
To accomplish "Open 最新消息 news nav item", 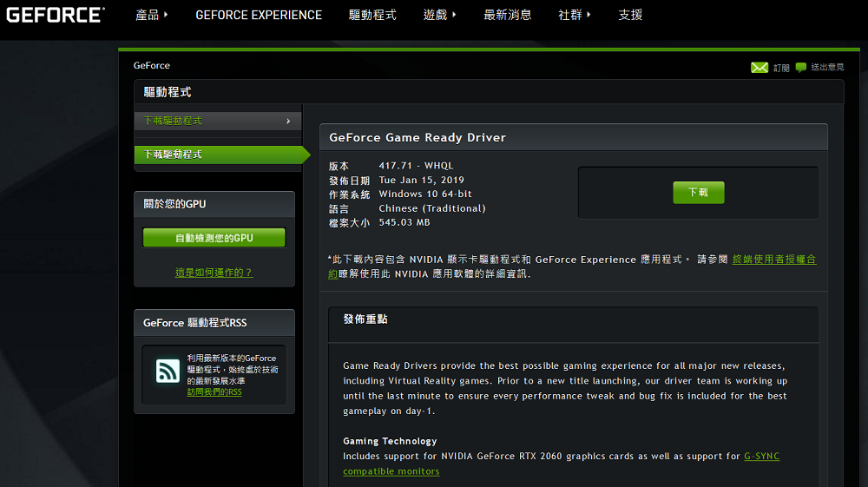I will (x=508, y=15).
